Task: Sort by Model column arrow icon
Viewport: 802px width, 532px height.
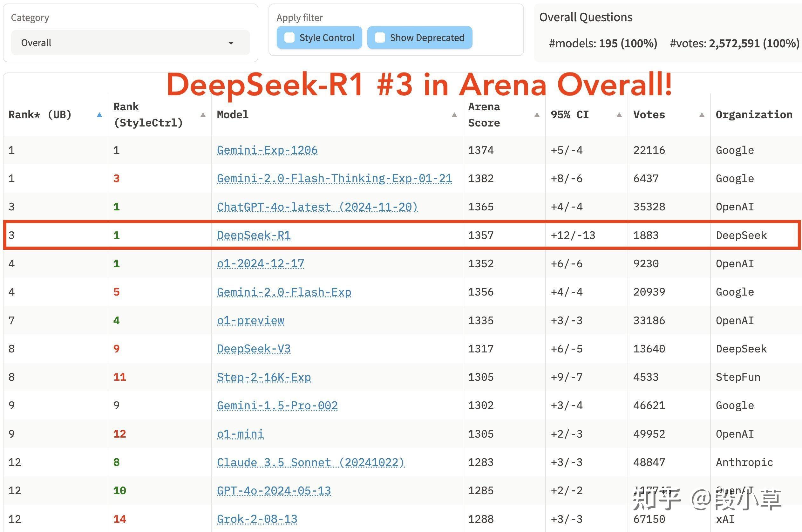Action: (454, 115)
